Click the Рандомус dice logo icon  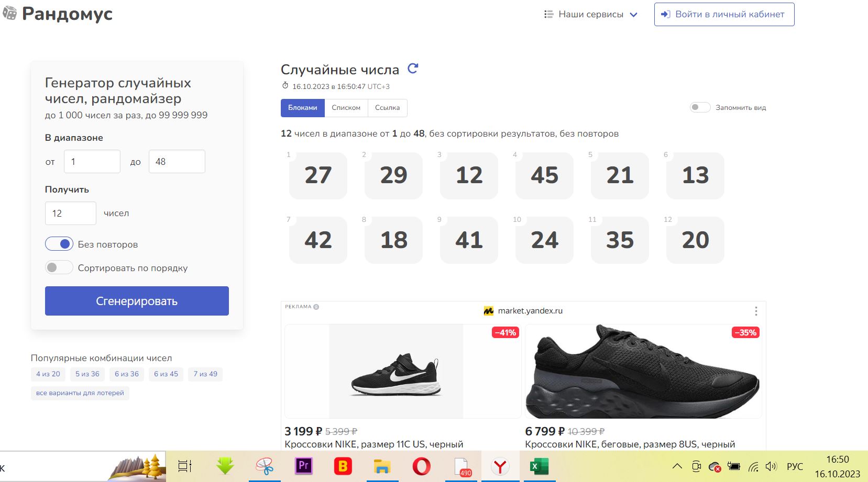pyautogui.click(x=9, y=13)
